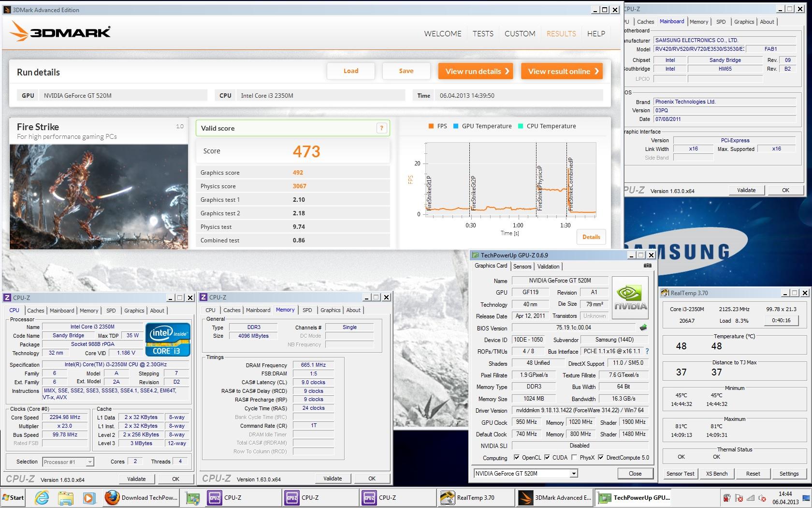Screen dimensions: 812x508
Task: Click Validate in the Mainboard CPU-Z window
Action: click(746, 190)
